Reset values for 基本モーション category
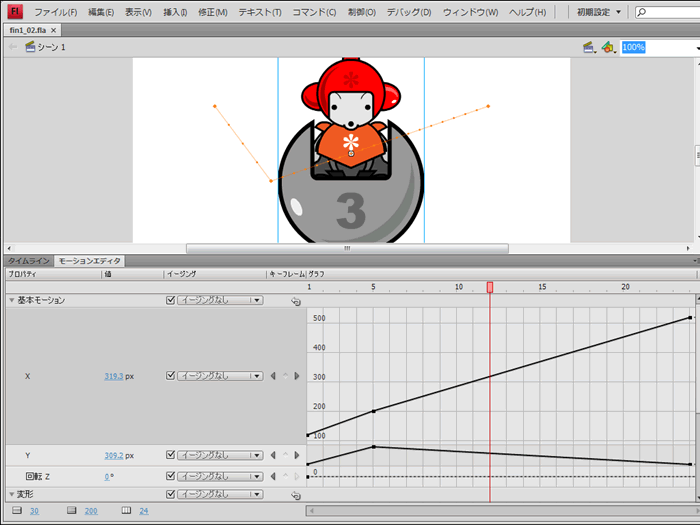 296,300
